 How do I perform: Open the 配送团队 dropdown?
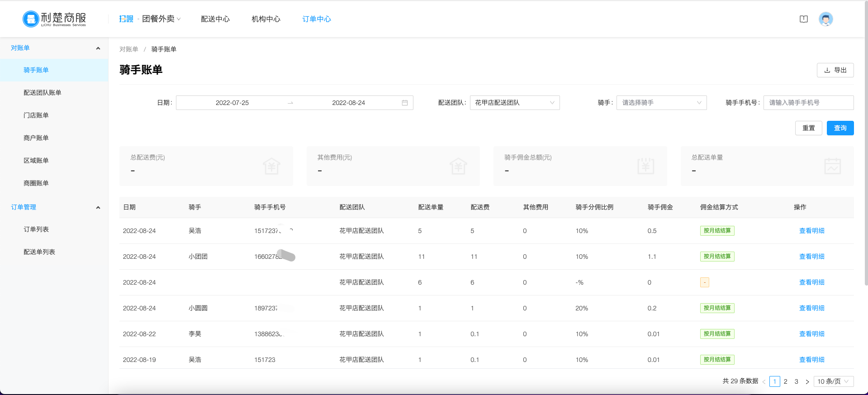pyautogui.click(x=514, y=103)
